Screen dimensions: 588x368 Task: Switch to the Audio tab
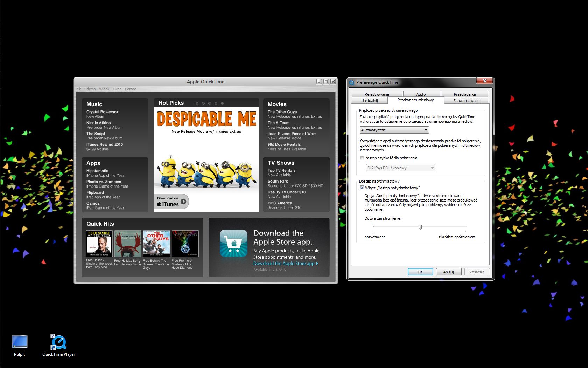coord(421,94)
